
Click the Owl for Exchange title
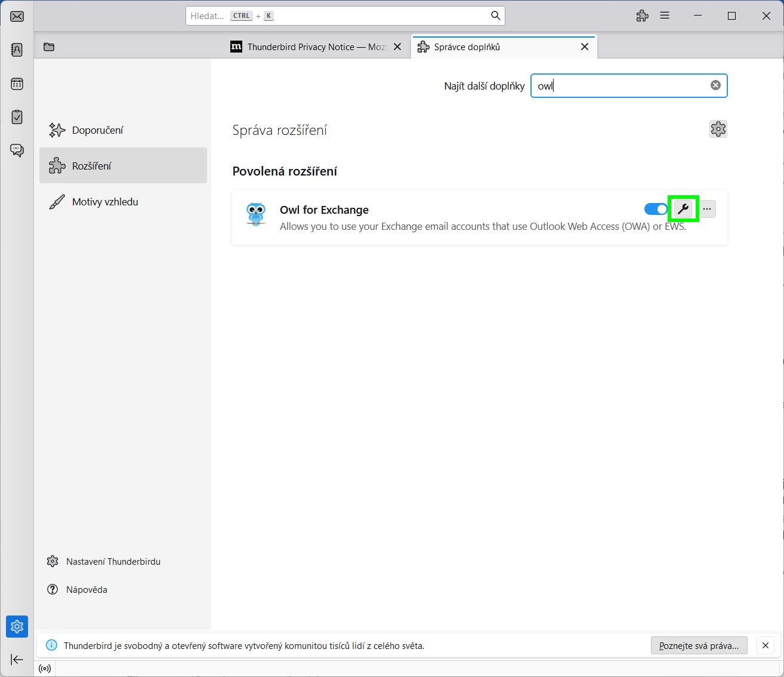point(324,210)
